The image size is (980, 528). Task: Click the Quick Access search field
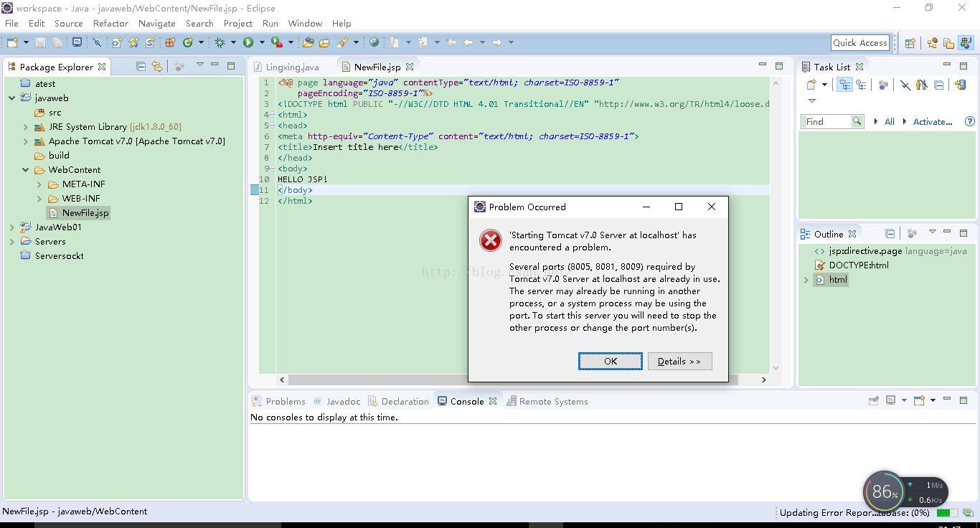click(x=860, y=42)
